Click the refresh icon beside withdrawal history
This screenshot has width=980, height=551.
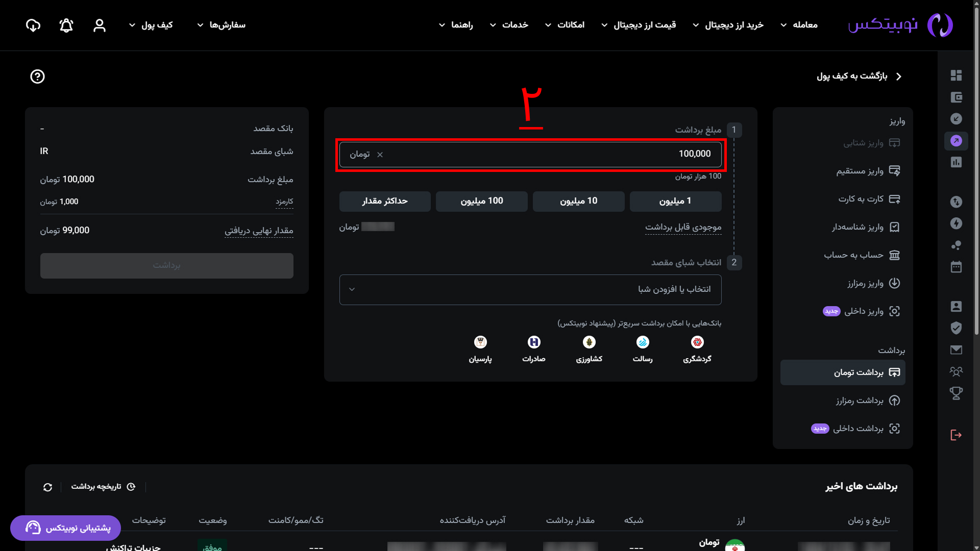point(47,487)
